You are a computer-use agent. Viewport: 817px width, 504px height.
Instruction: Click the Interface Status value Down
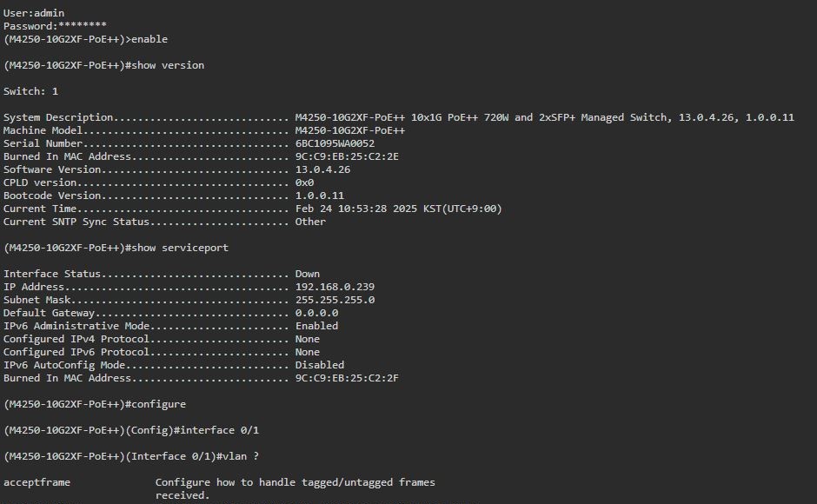pos(308,274)
